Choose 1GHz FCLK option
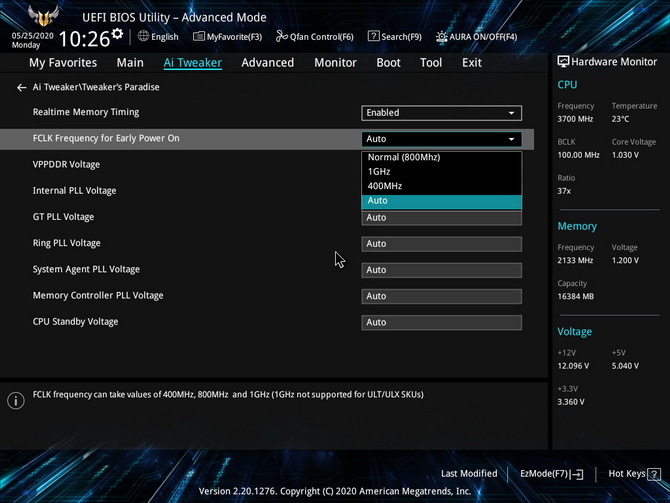The height and width of the screenshot is (503, 670). 441,172
